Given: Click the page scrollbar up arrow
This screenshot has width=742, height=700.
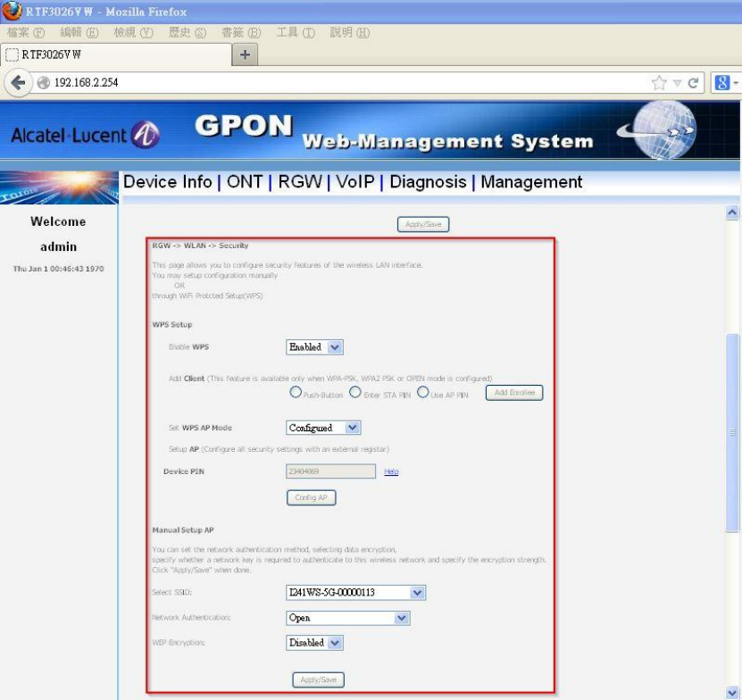Looking at the screenshot, I should coord(732,212).
